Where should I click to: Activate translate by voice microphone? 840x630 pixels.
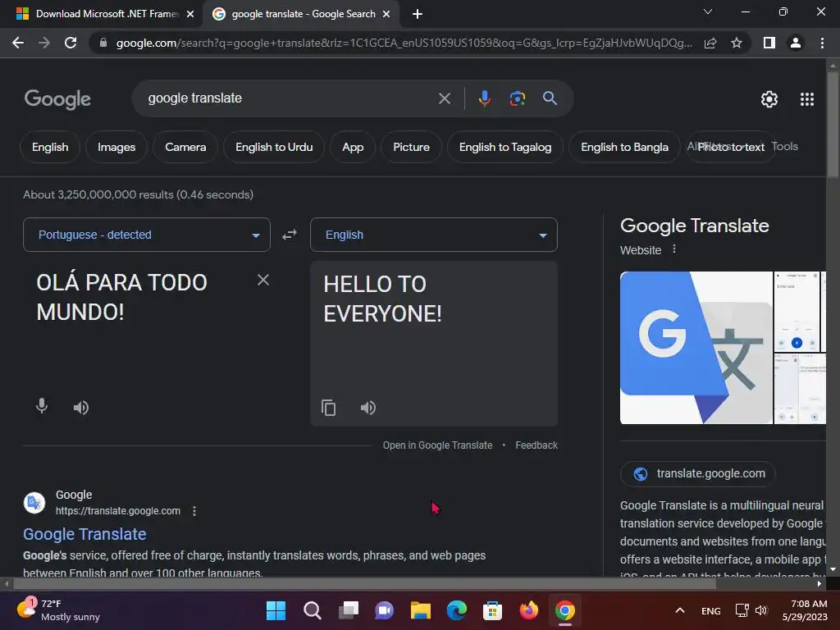(x=42, y=407)
